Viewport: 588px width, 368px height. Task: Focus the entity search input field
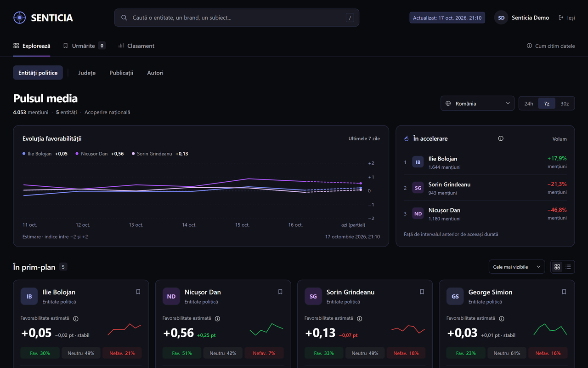pyautogui.click(x=237, y=18)
